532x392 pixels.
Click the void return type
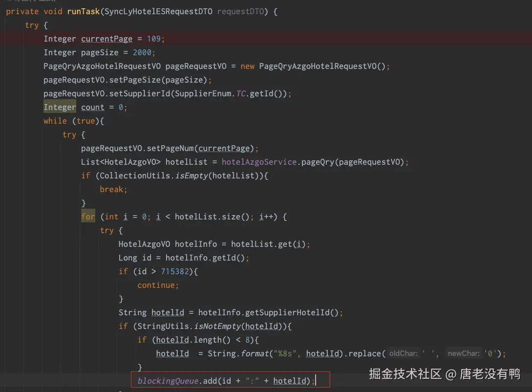pos(53,12)
